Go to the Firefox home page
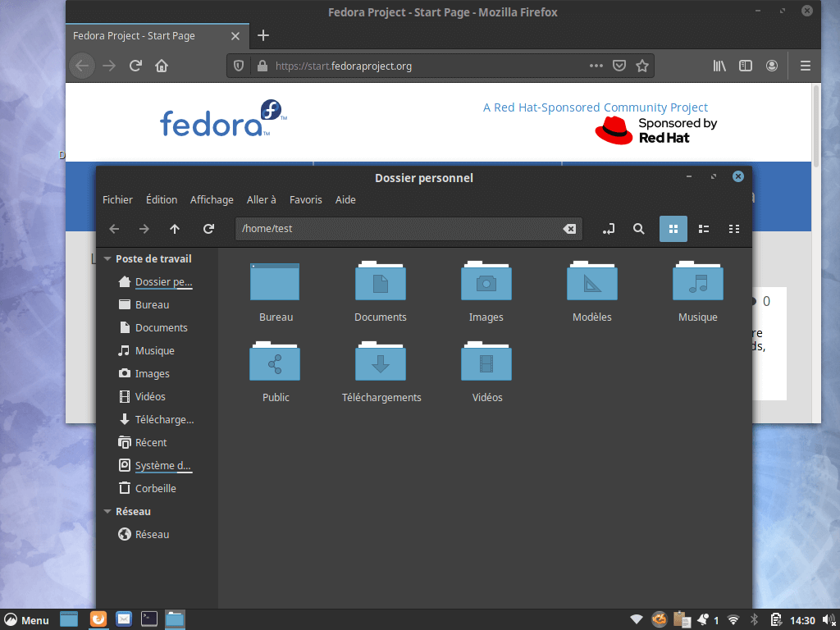 pos(162,66)
